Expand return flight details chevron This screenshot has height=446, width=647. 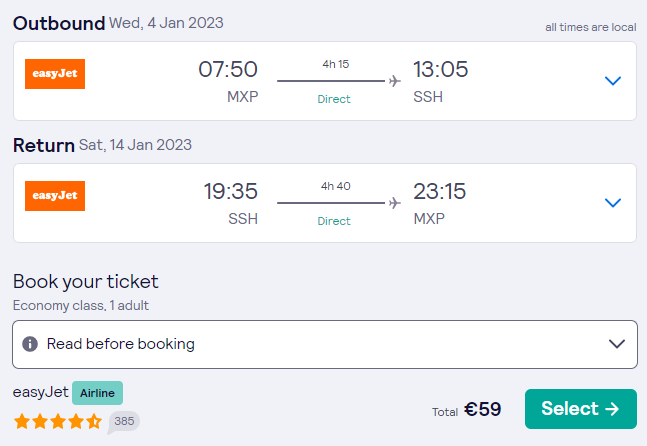pyautogui.click(x=613, y=203)
